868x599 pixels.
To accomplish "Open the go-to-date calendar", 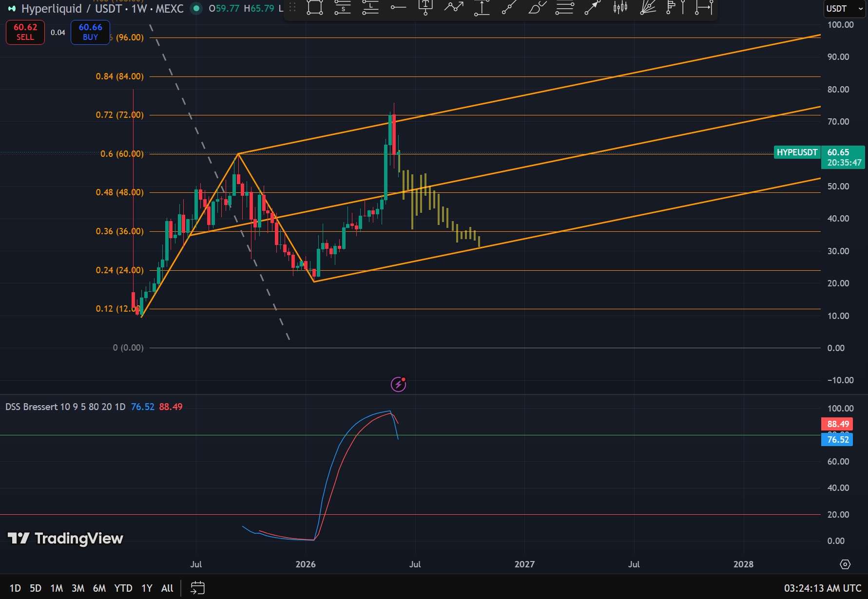I will pyautogui.click(x=197, y=588).
